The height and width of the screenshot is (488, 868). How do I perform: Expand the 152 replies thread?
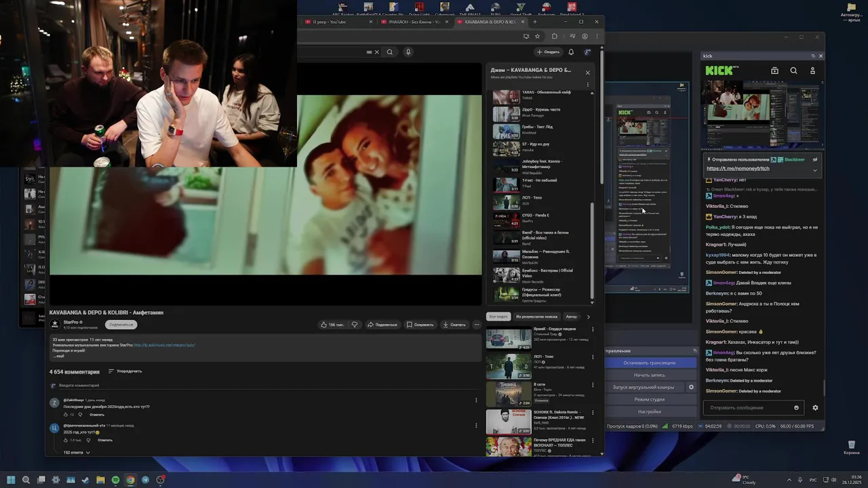point(77,452)
